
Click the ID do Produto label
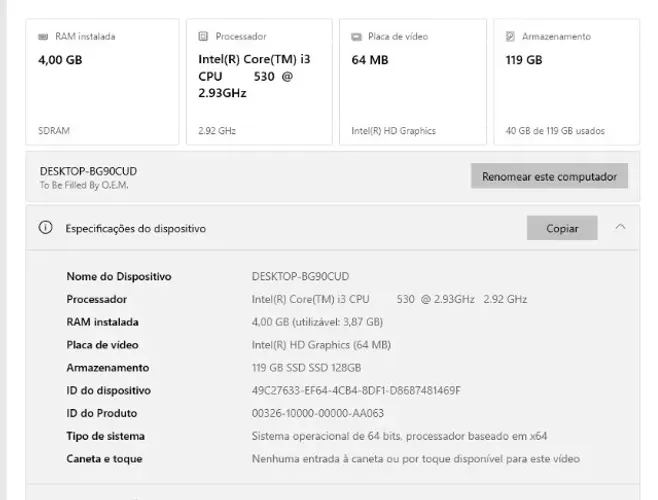click(x=102, y=413)
